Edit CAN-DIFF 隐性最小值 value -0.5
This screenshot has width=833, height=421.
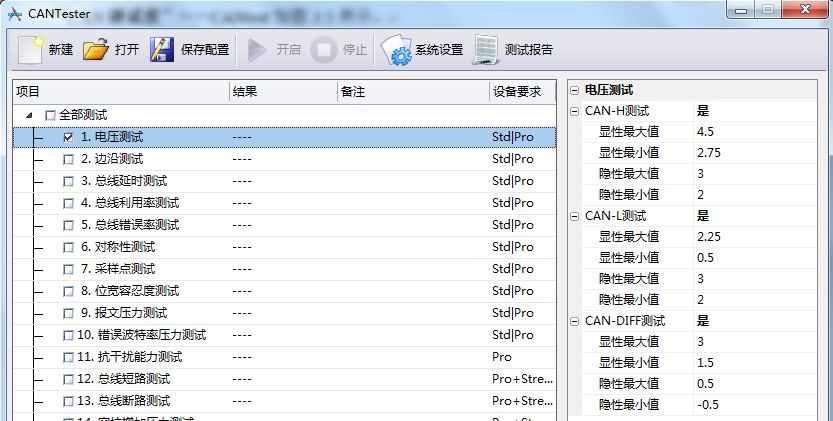click(x=755, y=405)
